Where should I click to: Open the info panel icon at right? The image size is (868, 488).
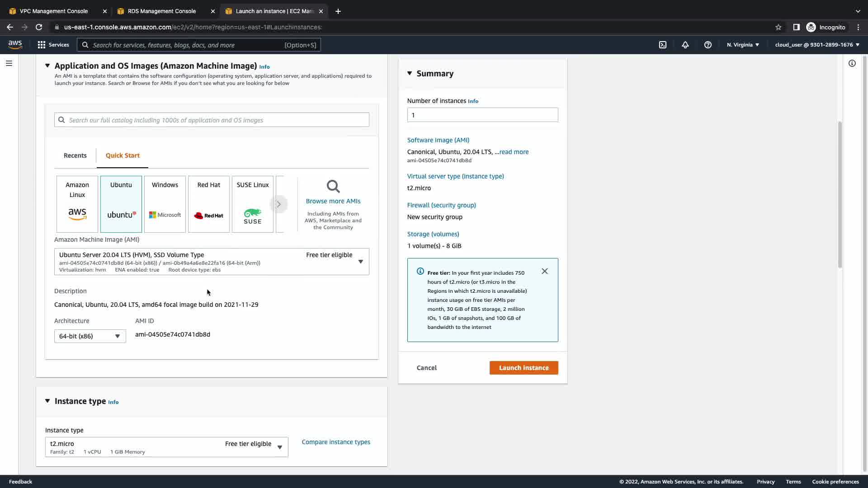(x=852, y=63)
